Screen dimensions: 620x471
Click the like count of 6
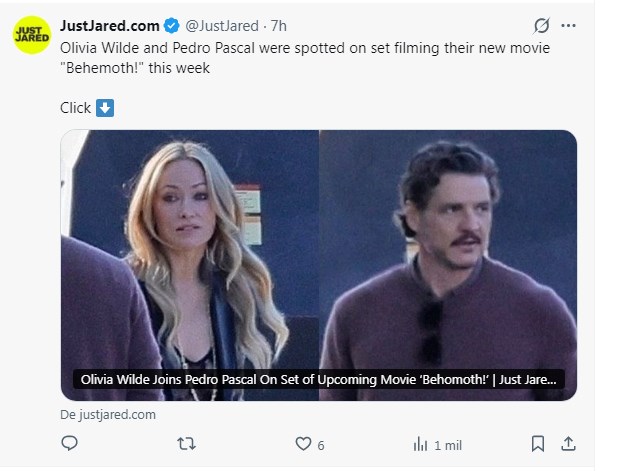coord(321,444)
